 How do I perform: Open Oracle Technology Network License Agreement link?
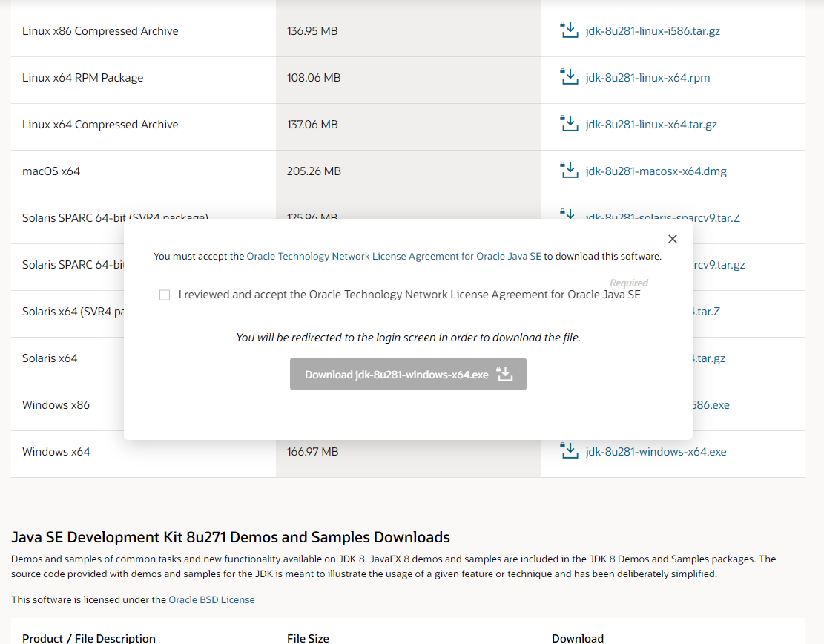394,257
